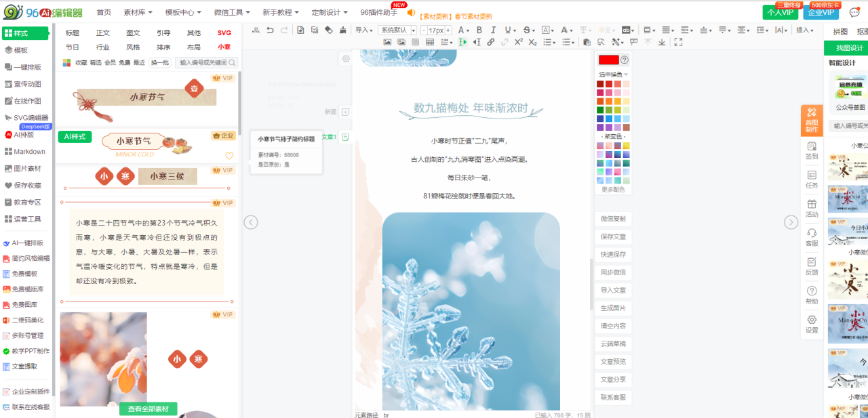Apply superscript with the X² icon
This screenshot has height=418, width=868.
[x=518, y=42]
